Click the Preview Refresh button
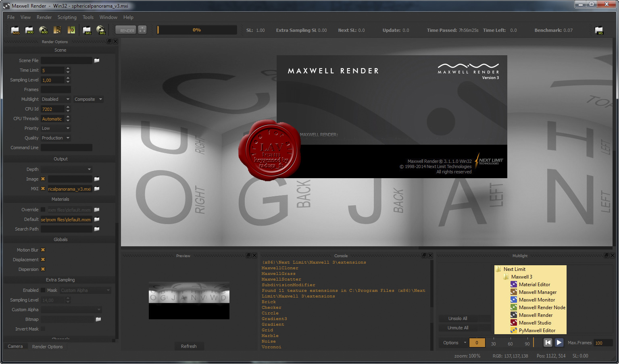 click(189, 346)
